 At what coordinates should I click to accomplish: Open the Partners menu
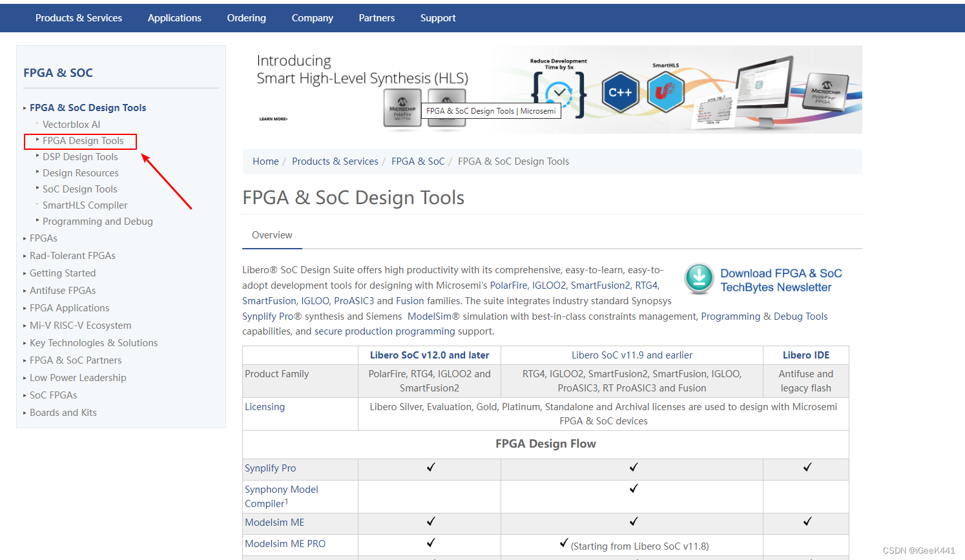tap(377, 18)
